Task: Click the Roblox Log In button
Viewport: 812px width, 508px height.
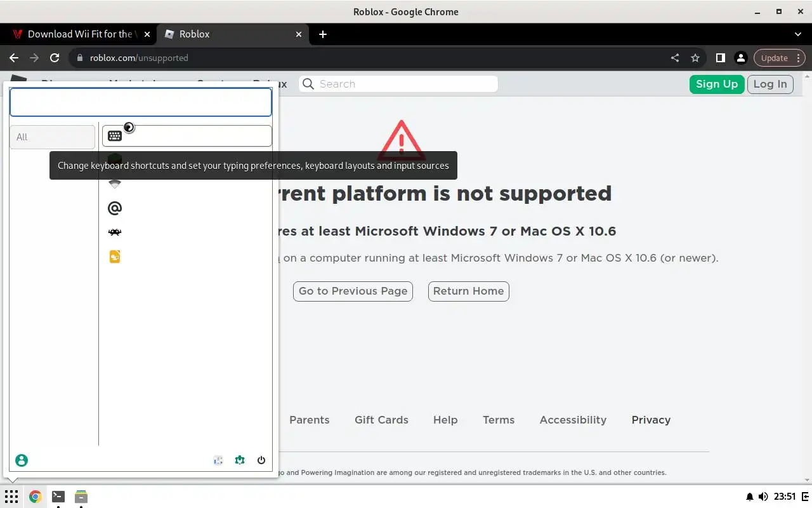Action: point(770,84)
